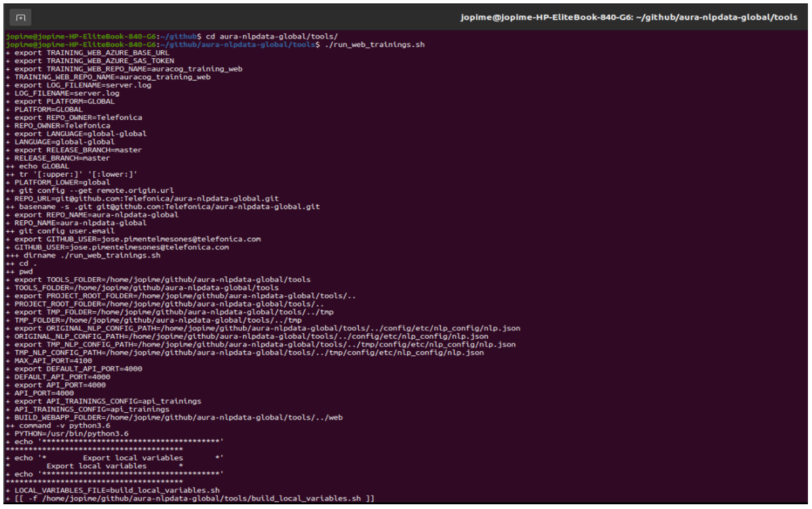The image size is (812, 509).
Task: Click the 'export ORIGINAL_NLP_CONFIG_PATH=' line
Action: [263, 328]
